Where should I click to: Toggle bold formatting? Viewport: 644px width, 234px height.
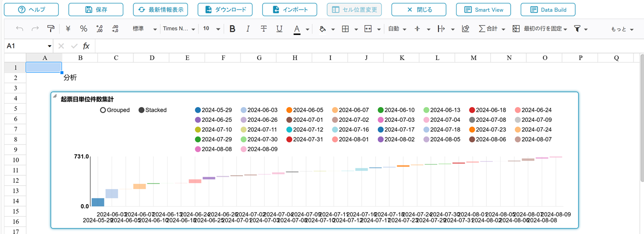pyautogui.click(x=232, y=29)
